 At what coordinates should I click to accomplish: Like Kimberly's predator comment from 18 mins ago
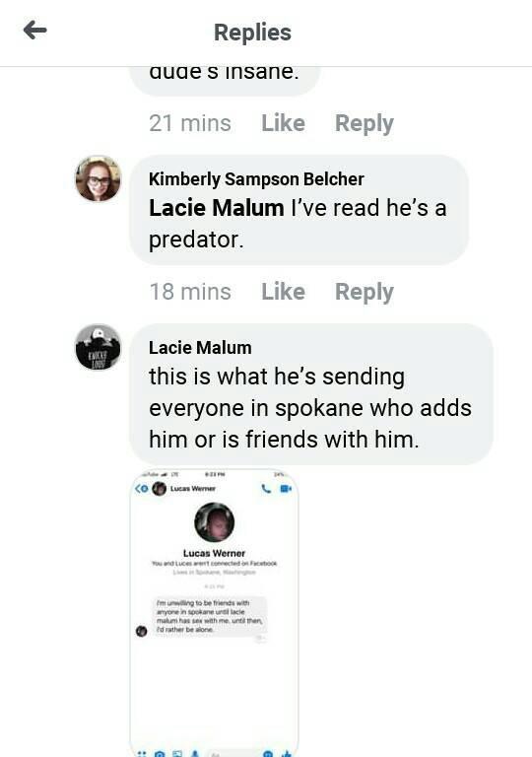[x=283, y=292]
